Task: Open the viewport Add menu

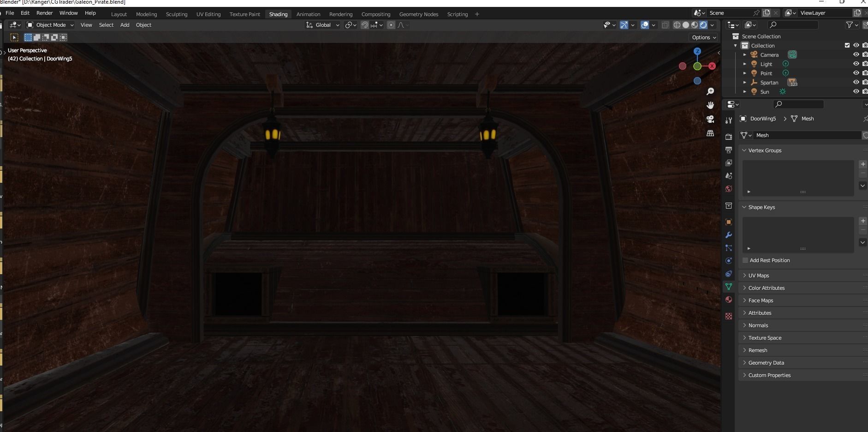Action: click(125, 25)
